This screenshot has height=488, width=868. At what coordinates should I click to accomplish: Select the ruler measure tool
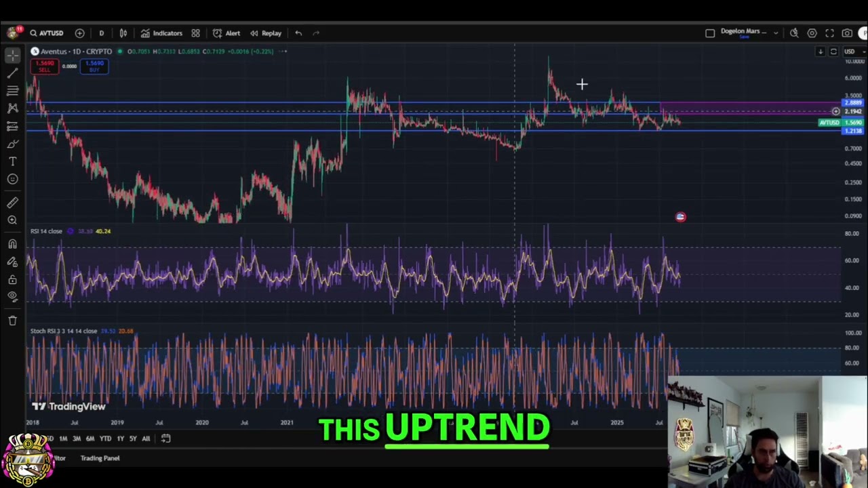click(x=12, y=203)
